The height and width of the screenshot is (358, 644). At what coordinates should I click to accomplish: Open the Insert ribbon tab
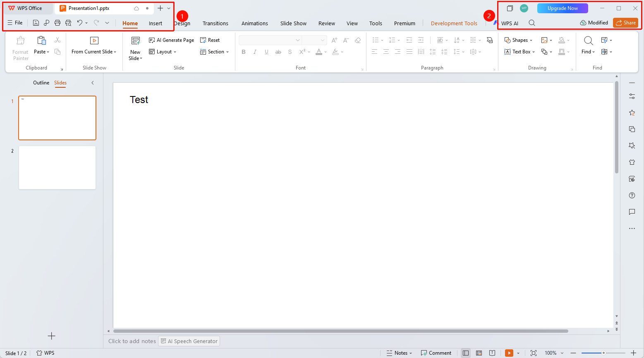pos(156,24)
